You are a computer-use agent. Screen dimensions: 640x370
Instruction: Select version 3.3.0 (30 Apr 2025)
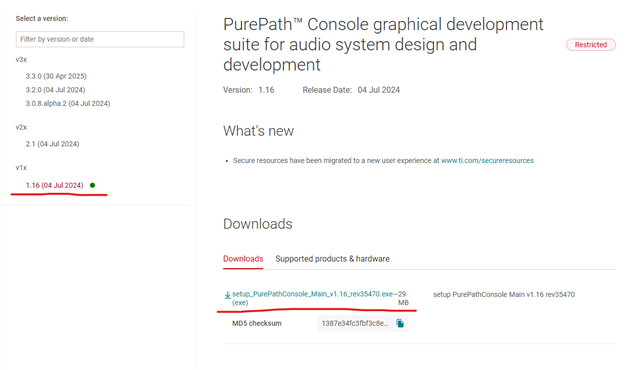[x=56, y=76]
